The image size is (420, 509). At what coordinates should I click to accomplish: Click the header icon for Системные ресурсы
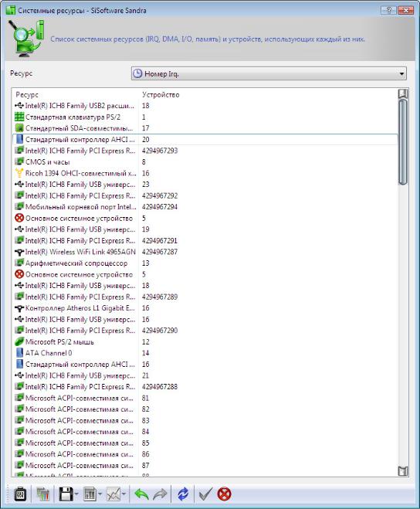[26, 39]
